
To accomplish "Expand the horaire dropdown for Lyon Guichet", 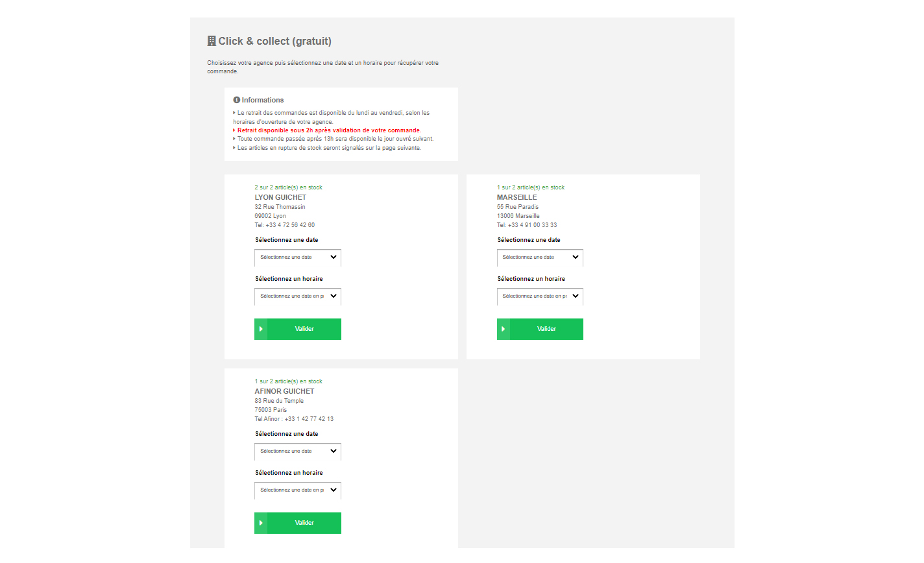I will [x=298, y=296].
